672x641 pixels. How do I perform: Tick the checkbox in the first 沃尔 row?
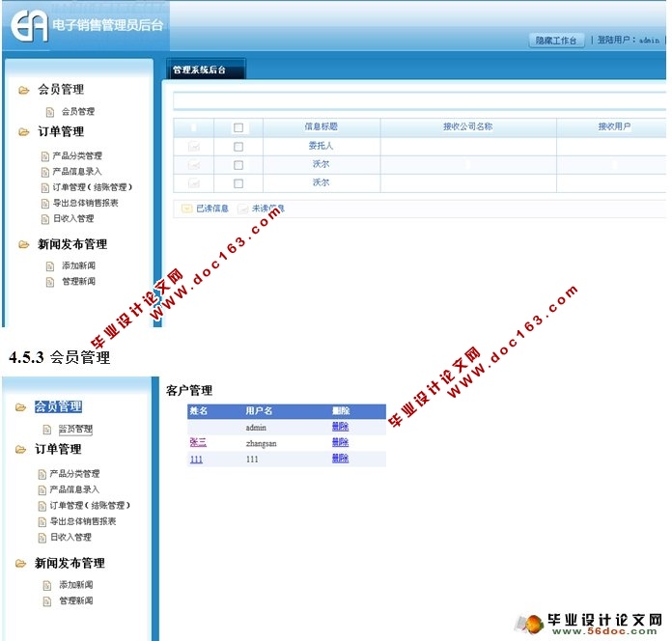coord(238,165)
